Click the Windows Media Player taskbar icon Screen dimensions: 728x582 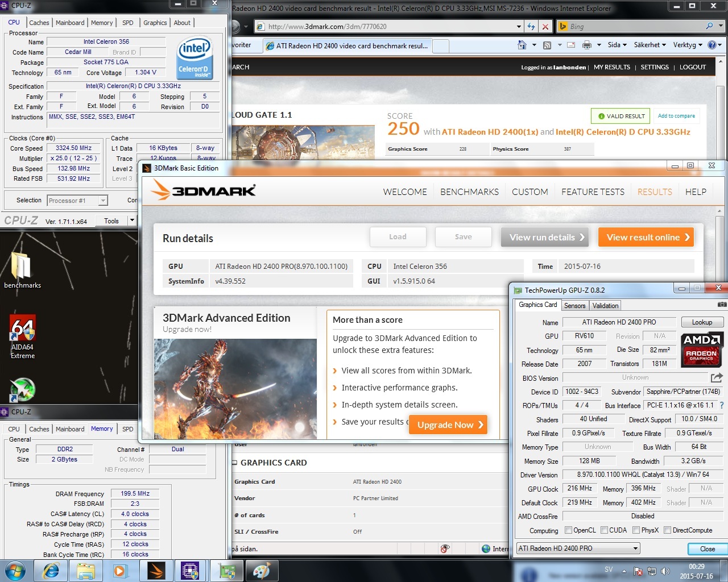click(x=120, y=571)
